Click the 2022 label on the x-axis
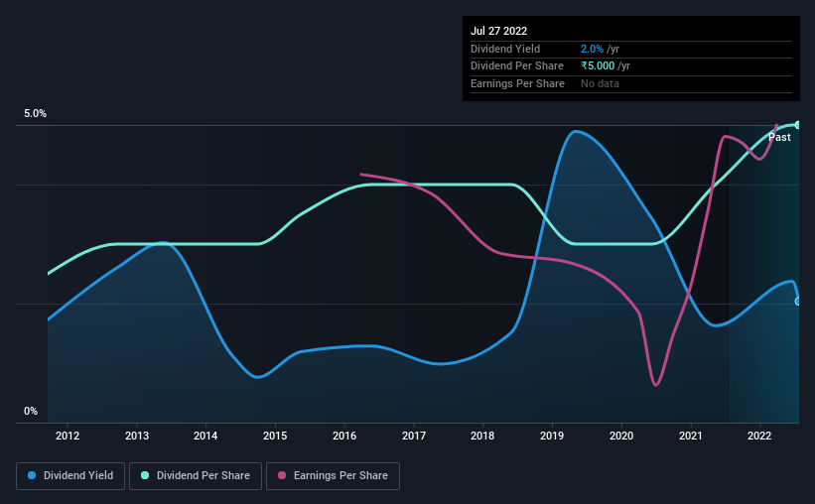Viewport: 815px width, 504px height. 759,436
